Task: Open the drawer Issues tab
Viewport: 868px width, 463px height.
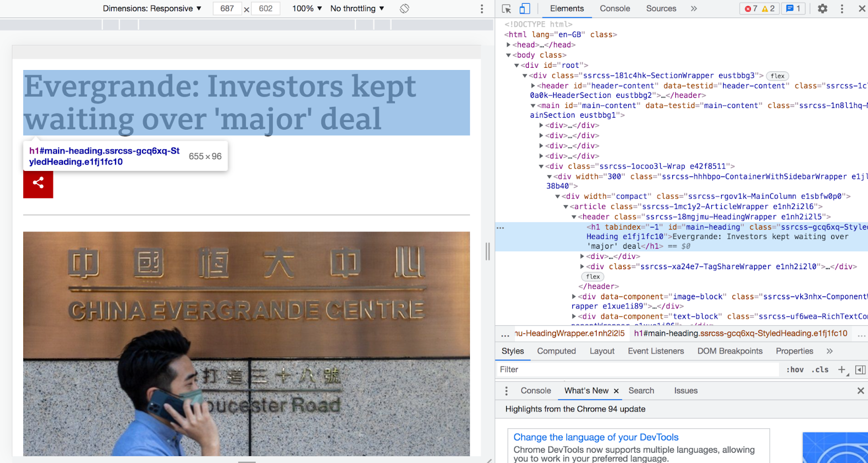Action: click(686, 391)
